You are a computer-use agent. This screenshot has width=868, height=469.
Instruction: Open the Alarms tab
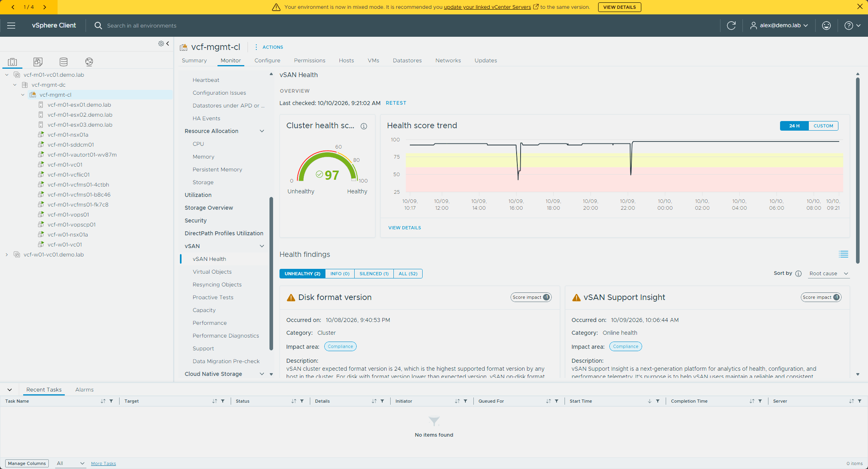click(x=84, y=390)
